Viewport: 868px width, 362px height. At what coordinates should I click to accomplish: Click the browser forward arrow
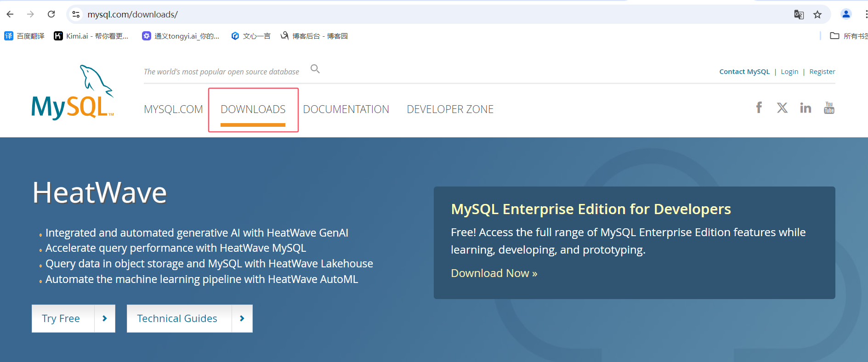(x=30, y=14)
